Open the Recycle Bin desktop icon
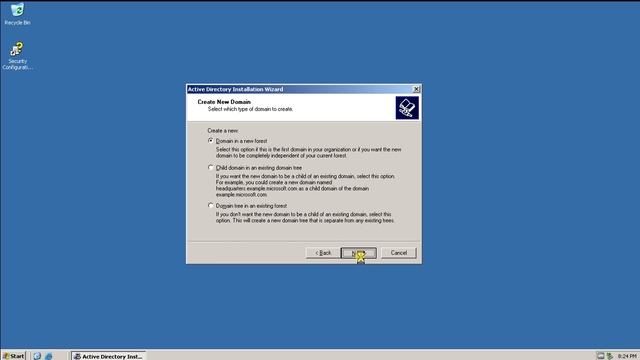Image resolution: width=640 pixels, height=360 pixels. [x=17, y=13]
